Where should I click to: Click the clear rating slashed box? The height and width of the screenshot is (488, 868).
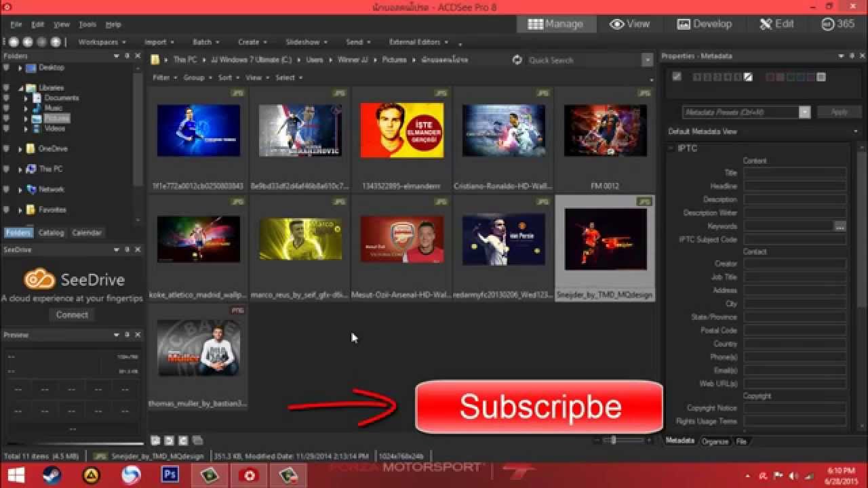[x=748, y=77]
